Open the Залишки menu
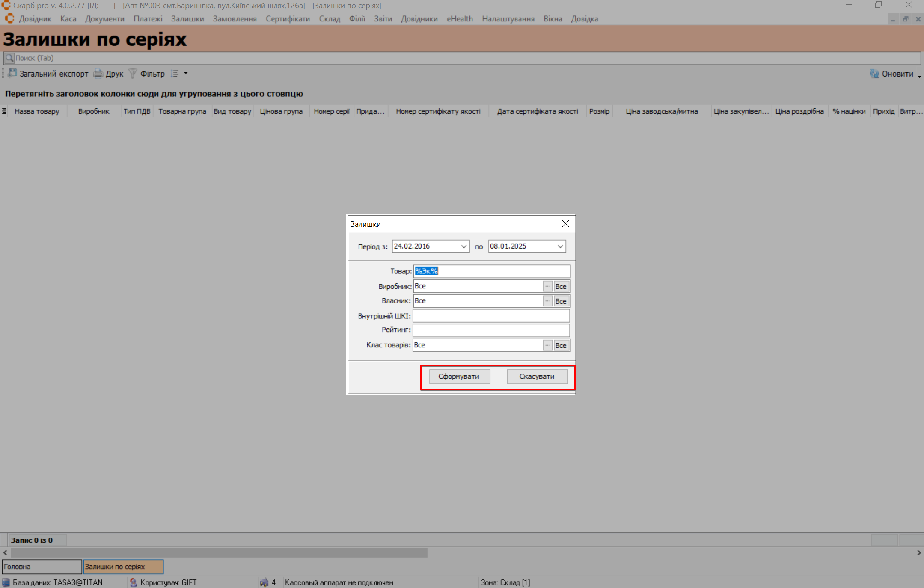This screenshot has height=588, width=924. pos(187,19)
